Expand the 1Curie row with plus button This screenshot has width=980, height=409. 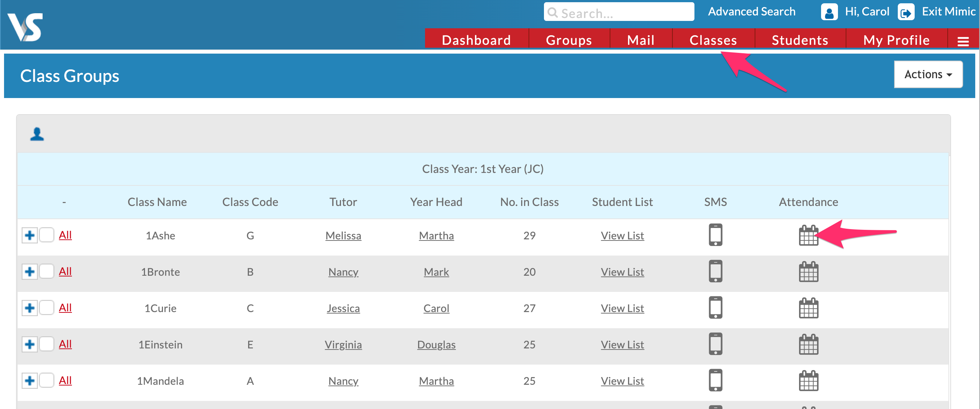(30, 308)
